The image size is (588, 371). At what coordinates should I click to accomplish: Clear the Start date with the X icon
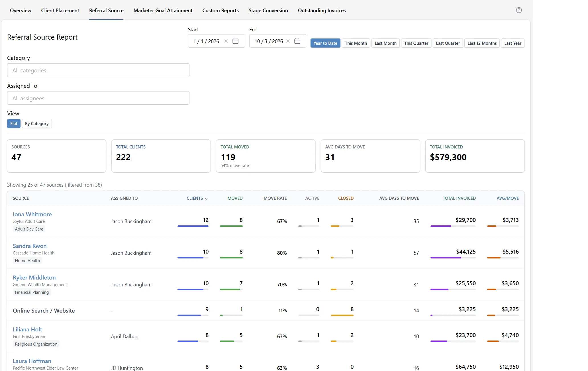[226, 41]
